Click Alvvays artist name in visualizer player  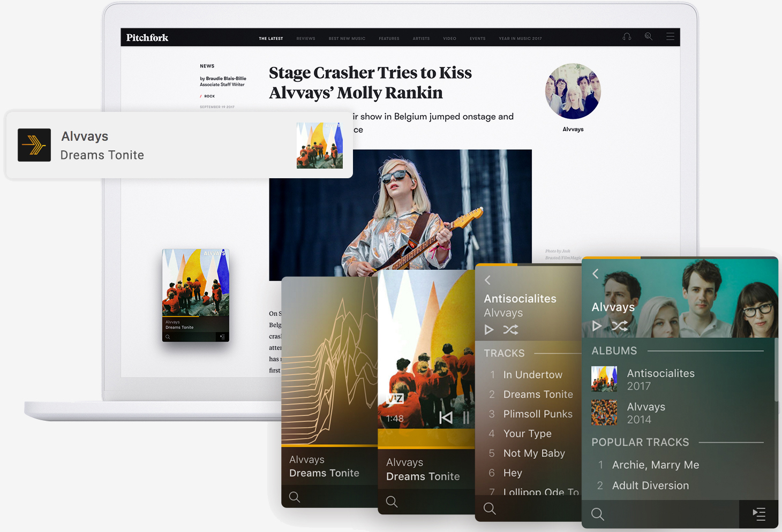(307, 460)
